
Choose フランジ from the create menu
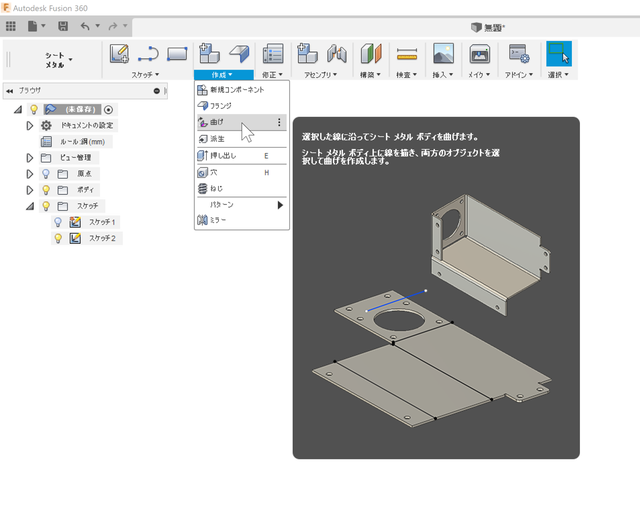(x=242, y=106)
